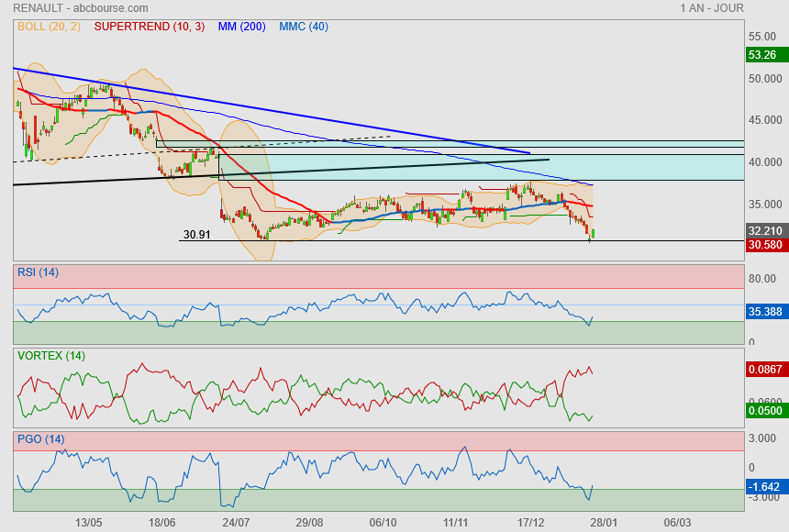Screen dimensions: 789x532
Task: Click the MM (200) moving average label
Action: 241,27
